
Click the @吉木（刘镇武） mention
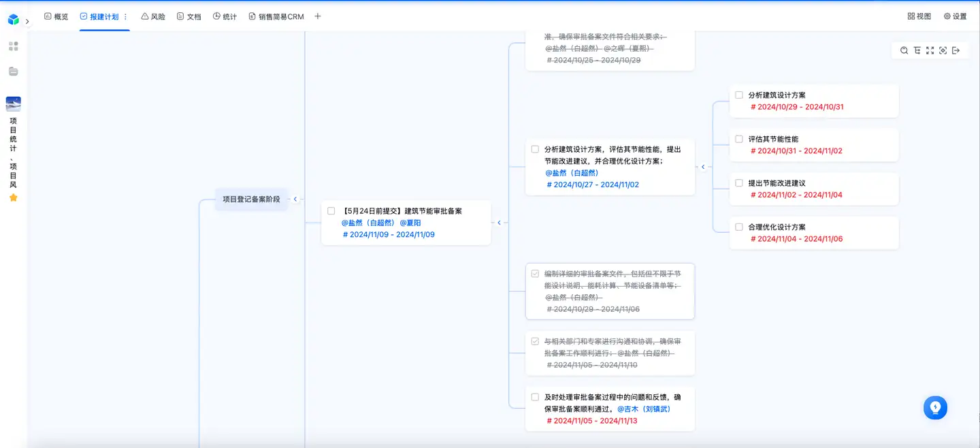(x=644, y=409)
